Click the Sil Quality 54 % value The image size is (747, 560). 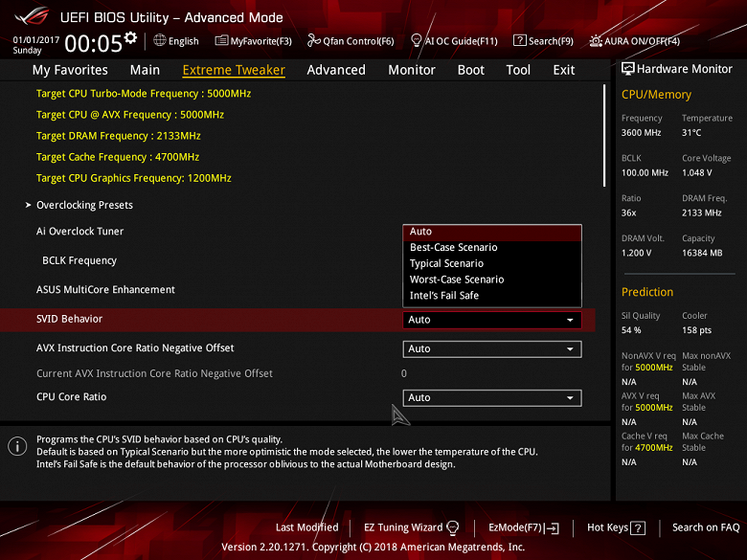tap(631, 330)
